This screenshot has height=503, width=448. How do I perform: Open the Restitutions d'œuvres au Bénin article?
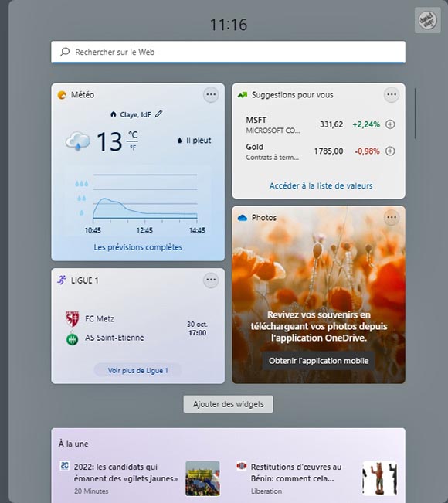tap(296, 473)
